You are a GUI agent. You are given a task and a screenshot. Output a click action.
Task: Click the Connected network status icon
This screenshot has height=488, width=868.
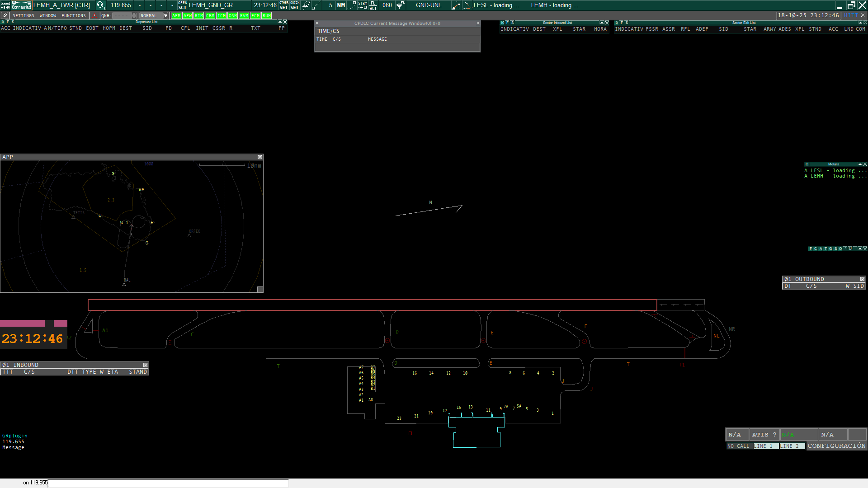21,5
